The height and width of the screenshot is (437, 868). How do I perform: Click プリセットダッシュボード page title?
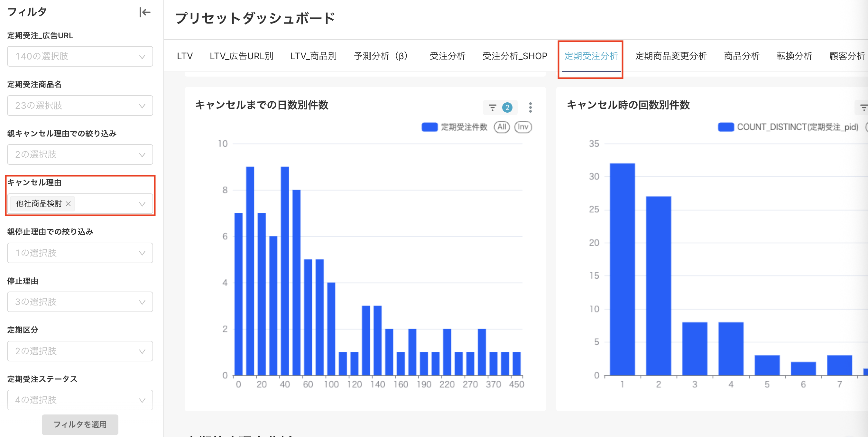point(255,18)
